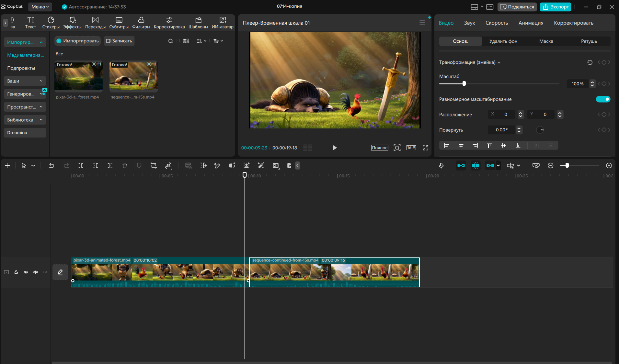Screen dimensions: 619x364
Task: Click the zoom out timeline icon
Action: (550, 166)
